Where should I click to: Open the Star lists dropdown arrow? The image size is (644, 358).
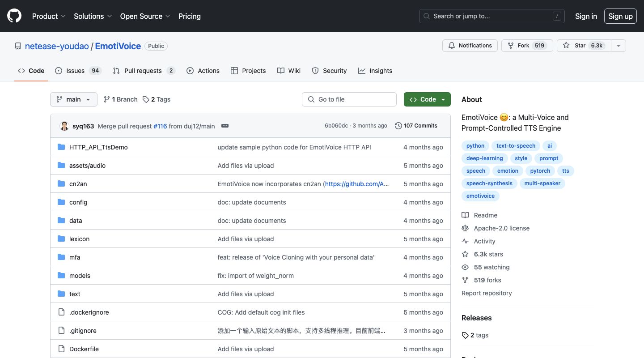coord(619,46)
